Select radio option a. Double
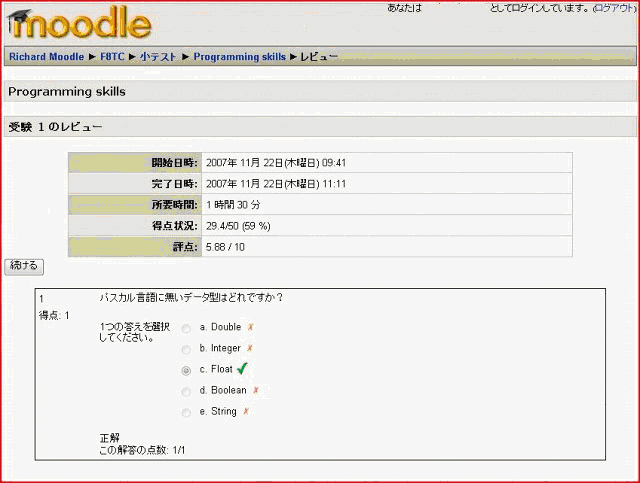The height and width of the screenshot is (483, 640). 186,329
